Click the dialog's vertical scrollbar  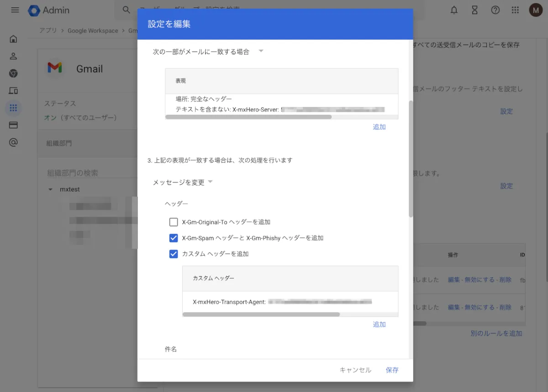(411, 159)
